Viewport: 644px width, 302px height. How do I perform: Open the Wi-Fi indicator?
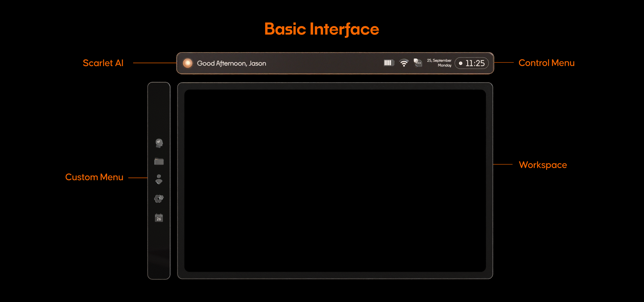tap(404, 63)
